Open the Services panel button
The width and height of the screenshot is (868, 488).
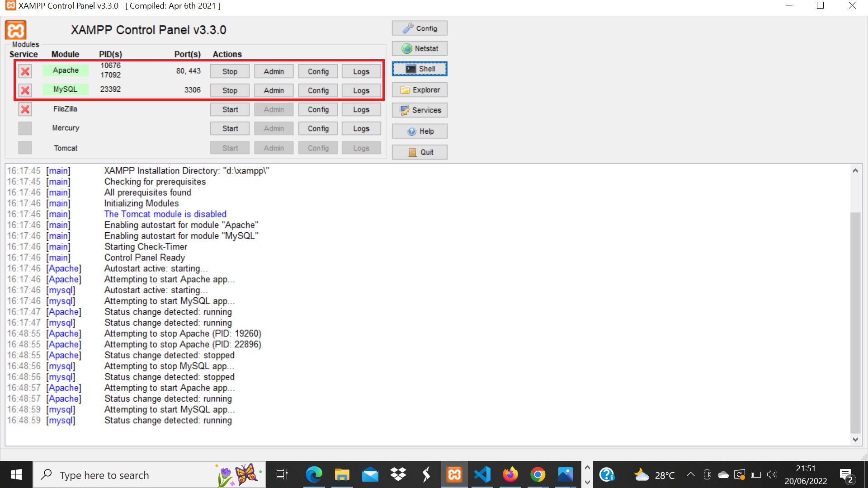point(420,110)
